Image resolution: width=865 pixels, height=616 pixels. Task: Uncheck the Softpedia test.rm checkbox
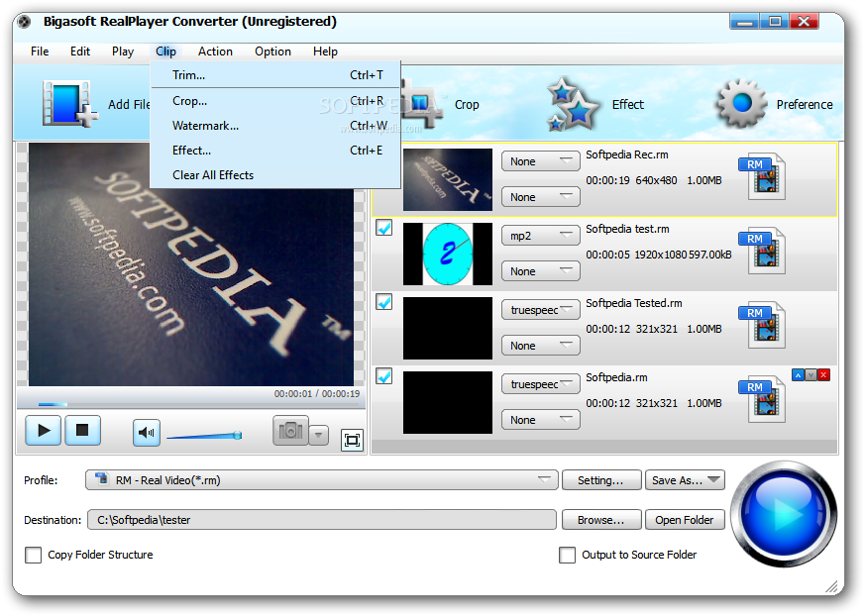point(384,228)
